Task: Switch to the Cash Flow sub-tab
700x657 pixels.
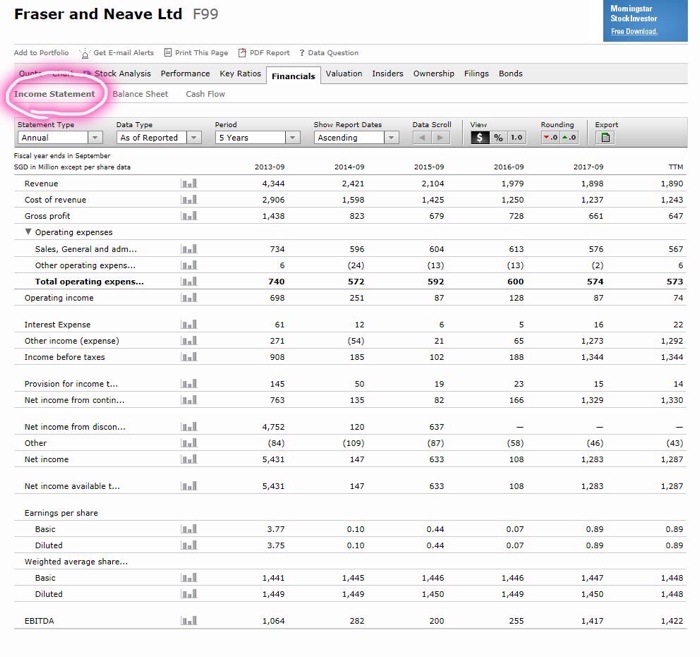Action: pyautogui.click(x=205, y=94)
